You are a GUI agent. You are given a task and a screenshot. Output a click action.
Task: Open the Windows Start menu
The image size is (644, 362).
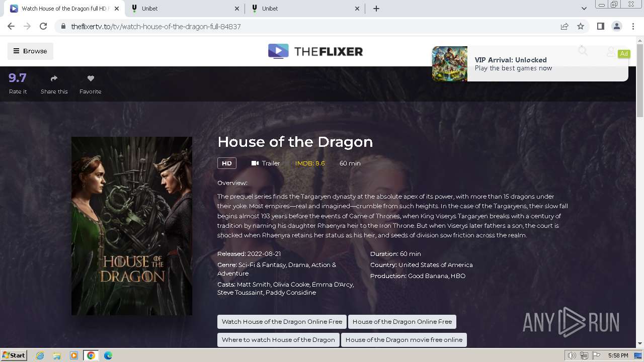coord(14,355)
